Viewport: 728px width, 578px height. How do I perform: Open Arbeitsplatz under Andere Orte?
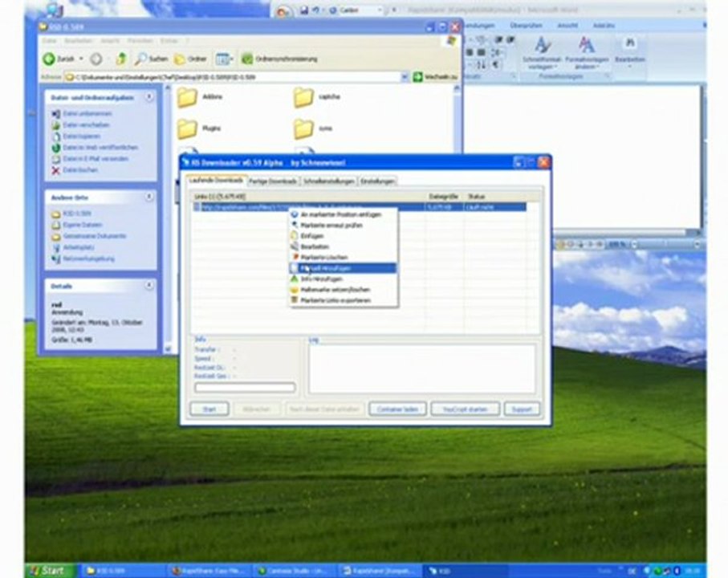pos(79,247)
